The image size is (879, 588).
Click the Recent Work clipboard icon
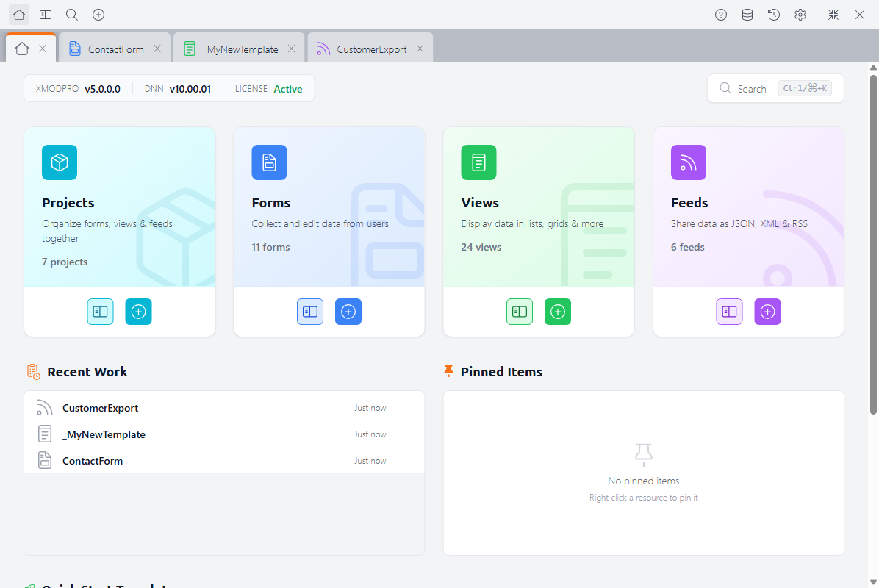pyautogui.click(x=34, y=372)
